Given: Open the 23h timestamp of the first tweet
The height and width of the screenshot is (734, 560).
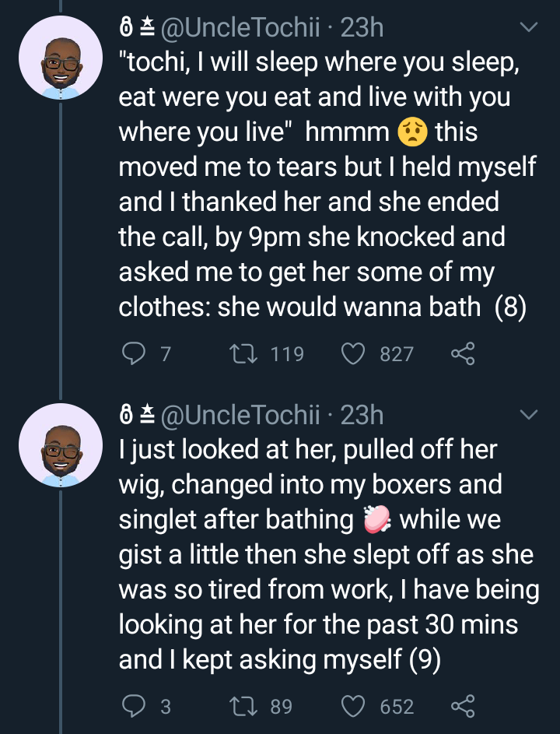Looking at the screenshot, I should point(362,27).
